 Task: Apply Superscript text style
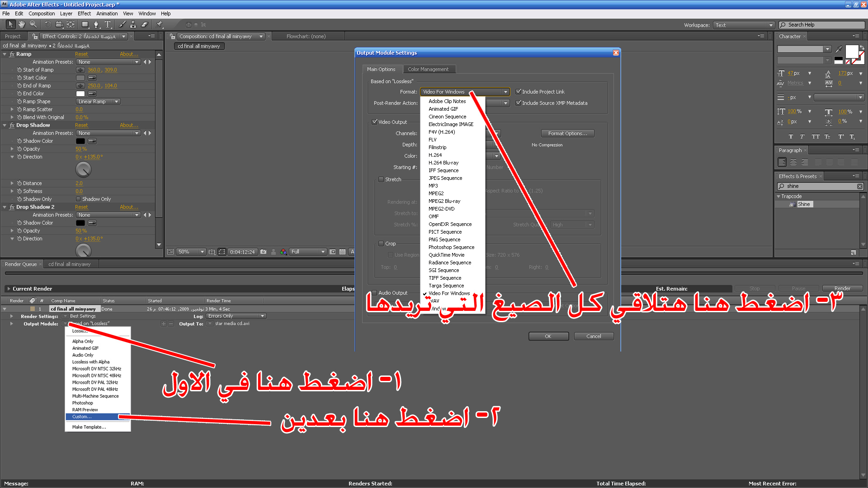pos(841,136)
